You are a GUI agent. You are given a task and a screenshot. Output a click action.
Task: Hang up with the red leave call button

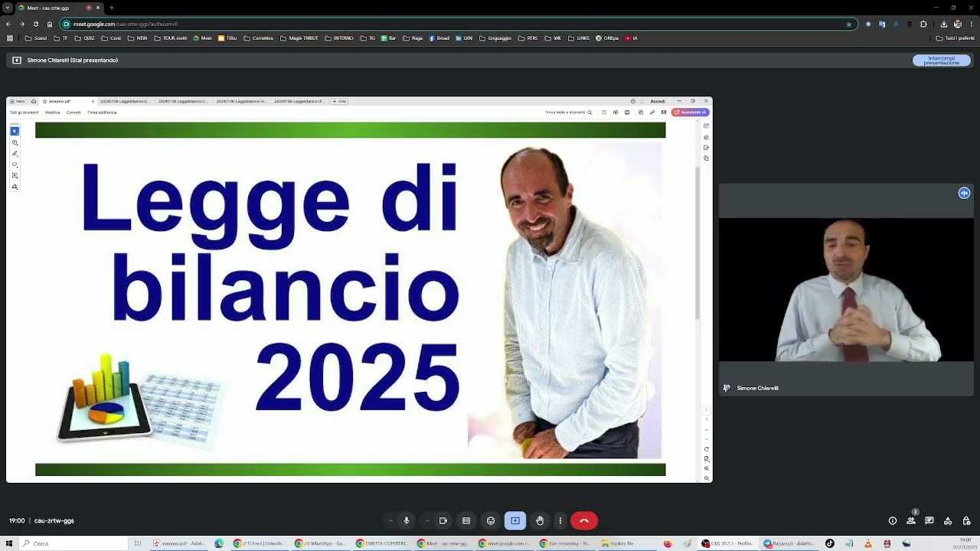(x=584, y=520)
